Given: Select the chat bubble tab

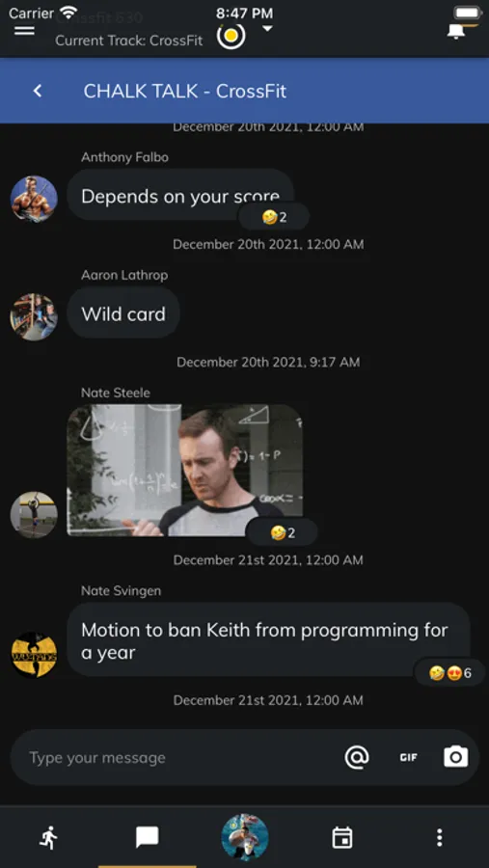Looking at the screenshot, I should [148, 837].
